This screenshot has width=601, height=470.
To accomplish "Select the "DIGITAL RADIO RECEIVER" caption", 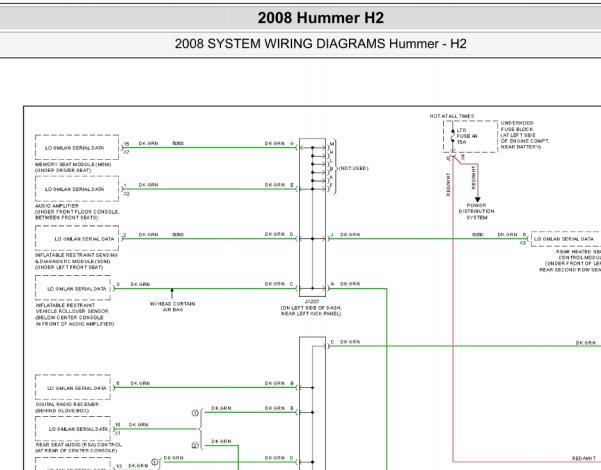I will point(67,408).
